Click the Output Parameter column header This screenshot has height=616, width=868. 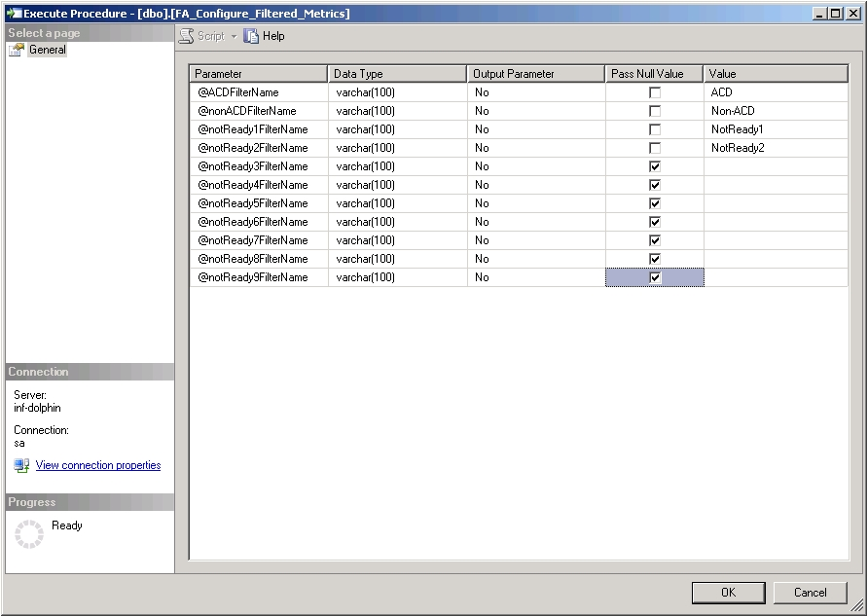[x=536, y=74]
